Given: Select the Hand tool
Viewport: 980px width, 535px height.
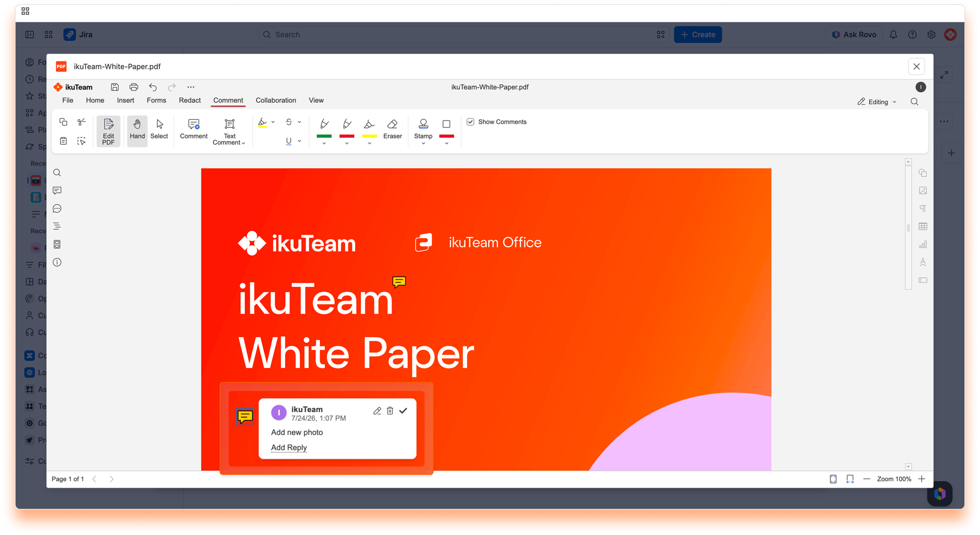Looking at the screenshot, I should click(137, 130).
